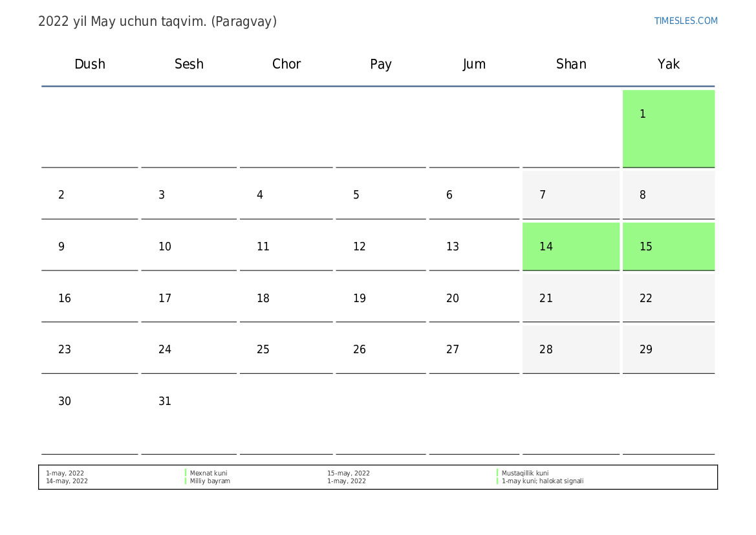
Task: Select the green-highlighted date 14
Action: pos(570,246)
